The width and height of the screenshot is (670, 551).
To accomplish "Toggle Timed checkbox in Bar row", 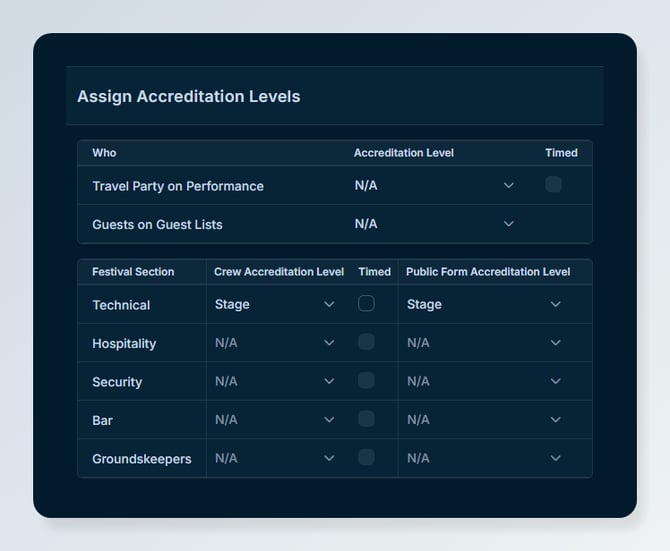I will (366, 419).
